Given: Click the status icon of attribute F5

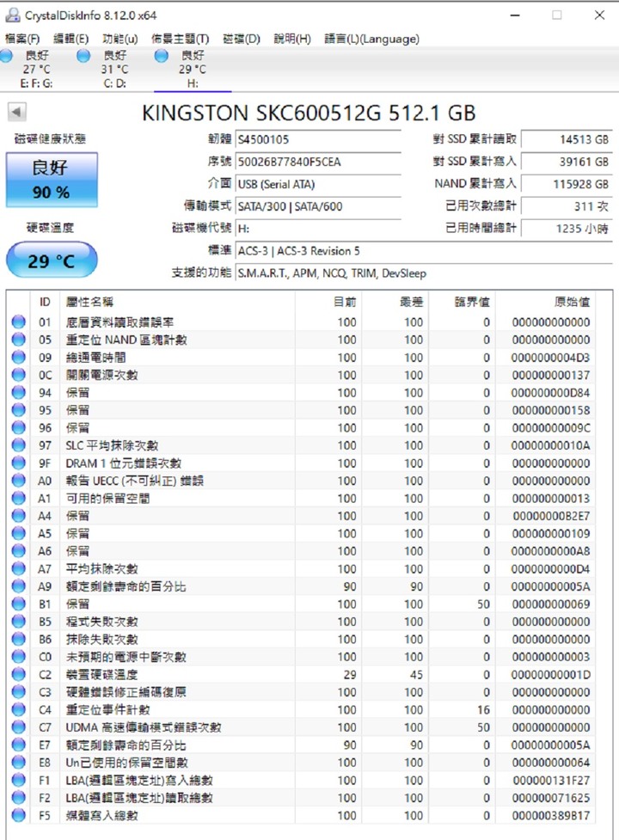Looking at the screenshot, I should click(19, 815).
